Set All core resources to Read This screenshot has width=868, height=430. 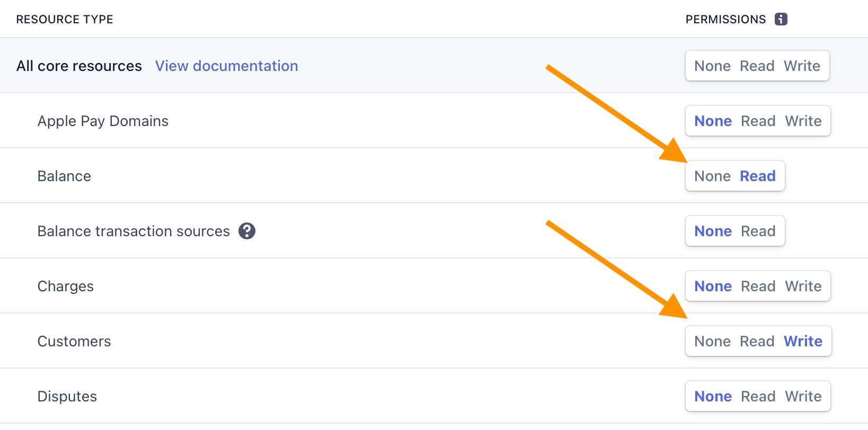coord(757,66)
